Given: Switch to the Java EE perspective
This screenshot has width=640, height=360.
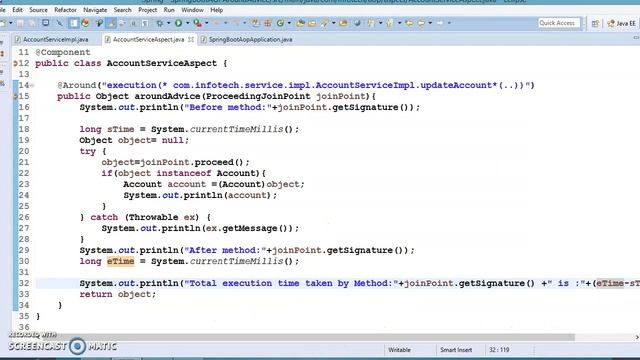Looking at the screenshot, I should (621, 23).
